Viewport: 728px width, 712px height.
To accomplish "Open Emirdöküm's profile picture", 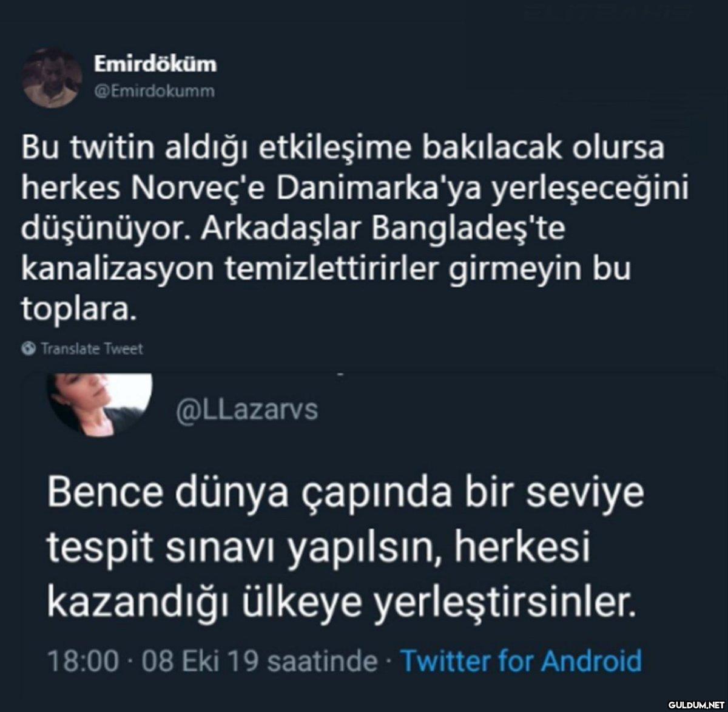I will pyautogui.click(x=52, y=78).
